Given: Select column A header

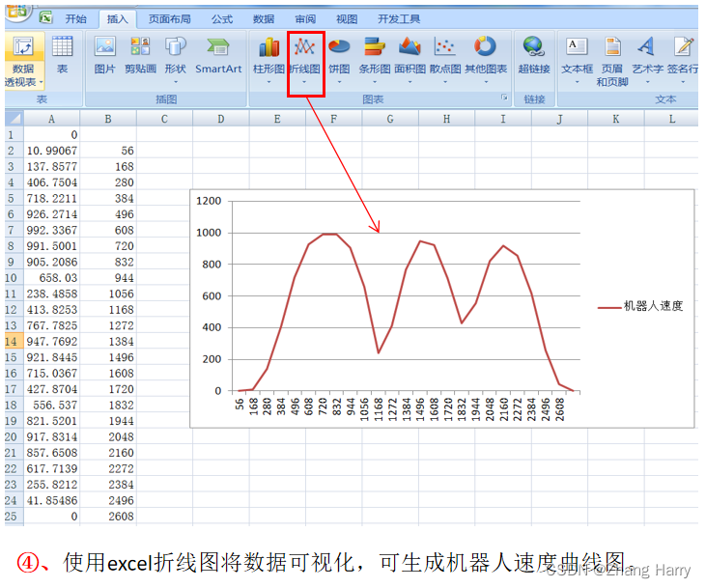Looking at the screenshot, I should click(52, 119).
